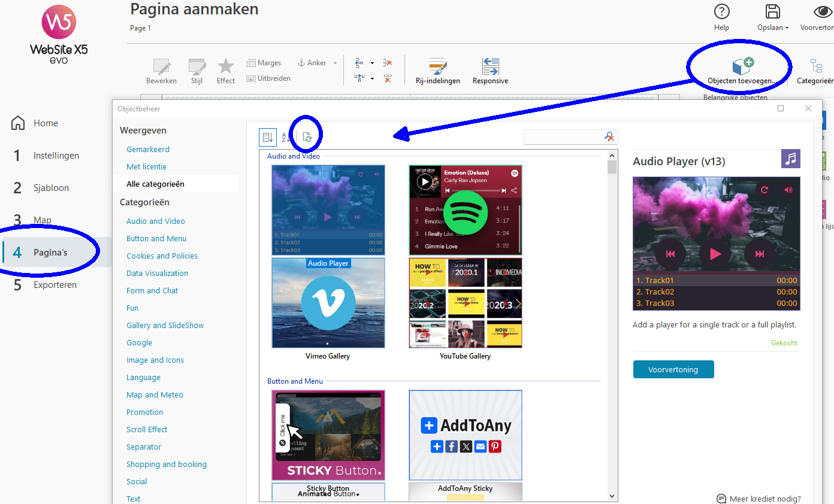This screenshot has height=504, width=834.
Task: Open Rij-indelingen row formats
Action: point(438,71)
